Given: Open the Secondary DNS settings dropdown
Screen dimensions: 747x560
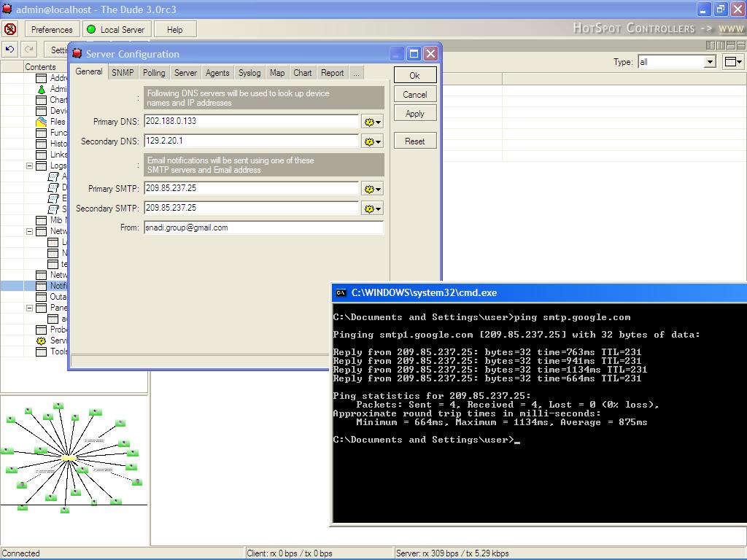Looking at the screenshot, I should tap(372, 141).
